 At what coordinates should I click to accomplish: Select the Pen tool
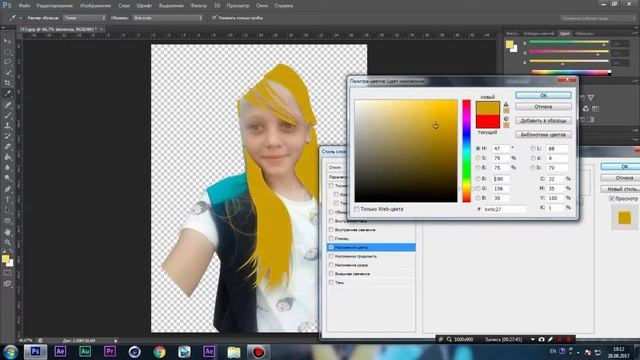7,189
